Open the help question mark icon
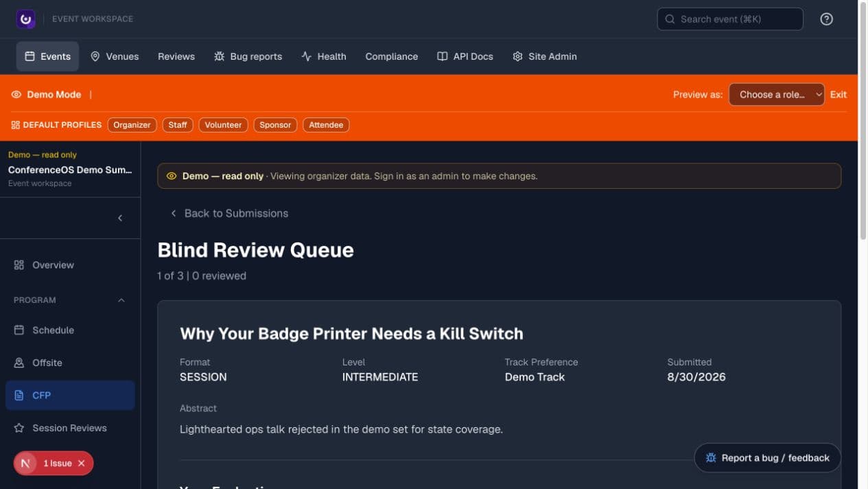 pos(827,19)
